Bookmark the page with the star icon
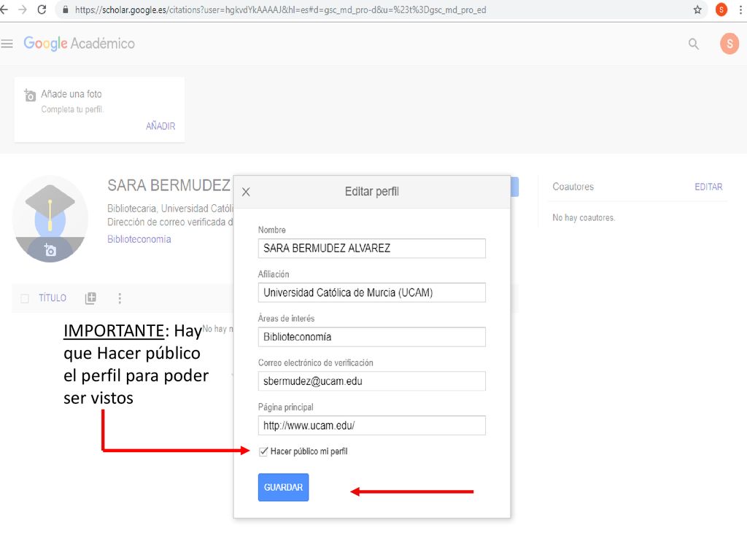Viewport: 747px width, 560px height. (x=697, y=9)
